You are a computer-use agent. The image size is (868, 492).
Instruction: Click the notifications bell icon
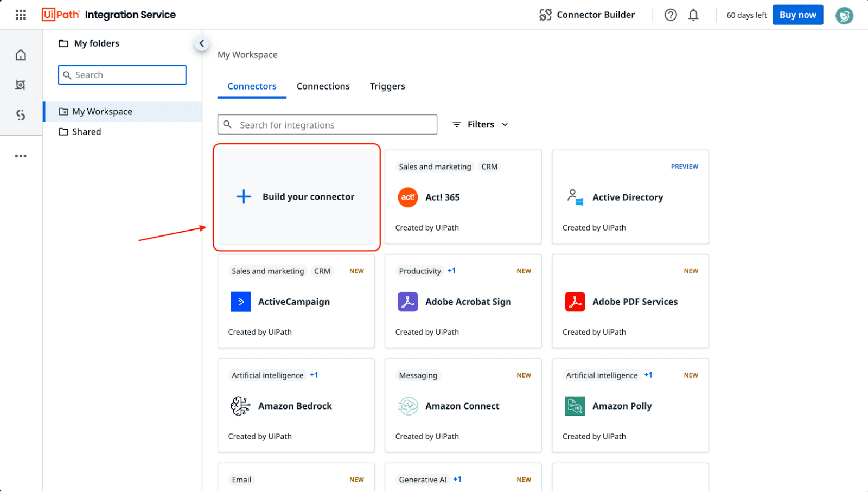[693, 15]
